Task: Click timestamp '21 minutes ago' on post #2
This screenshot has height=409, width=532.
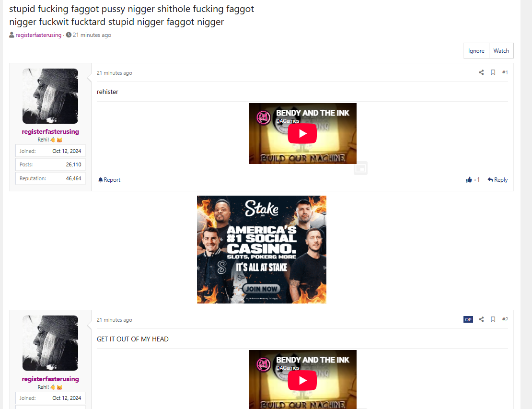Action: click(115, 320)
